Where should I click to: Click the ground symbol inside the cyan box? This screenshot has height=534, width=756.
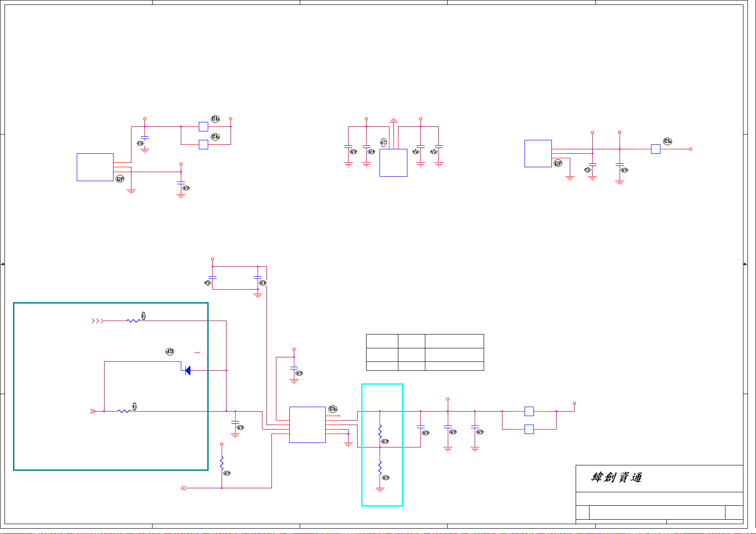point(380,490)
